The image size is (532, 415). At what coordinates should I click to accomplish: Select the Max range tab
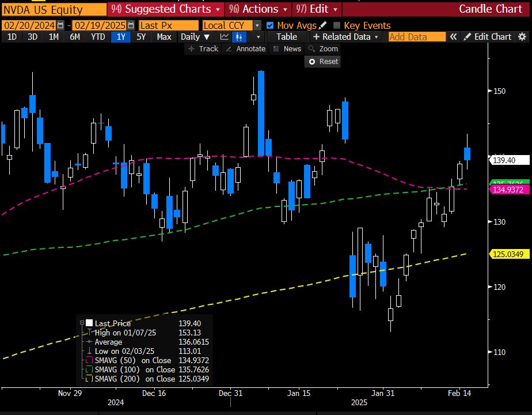pos(164,37)
